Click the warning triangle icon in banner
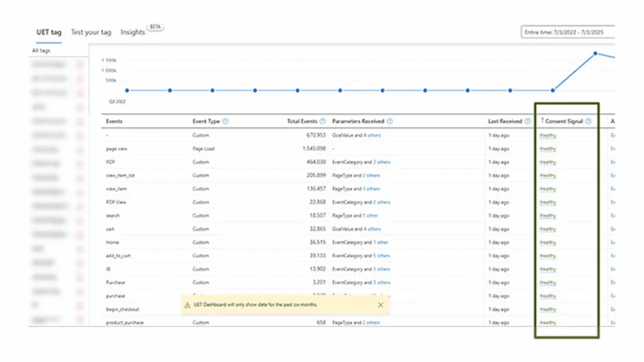The height and width of the screenshot is (362, 644). [x=187, y=305]
